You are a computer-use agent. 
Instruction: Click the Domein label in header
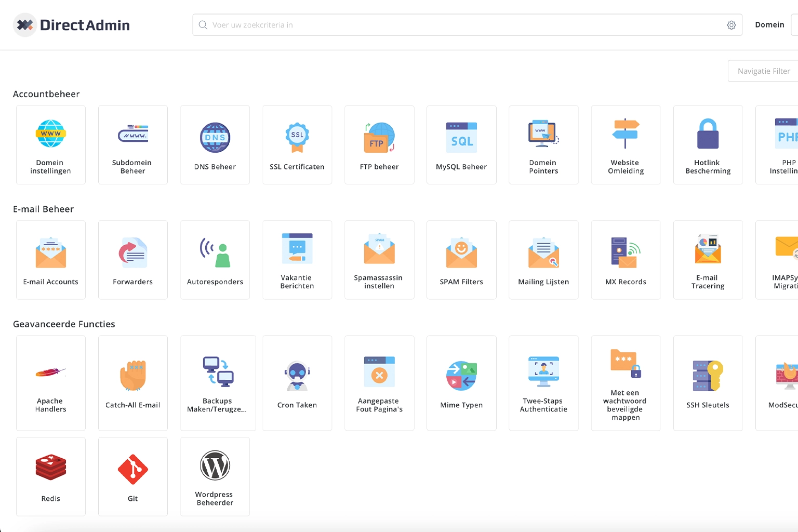(x=769, y=25)
